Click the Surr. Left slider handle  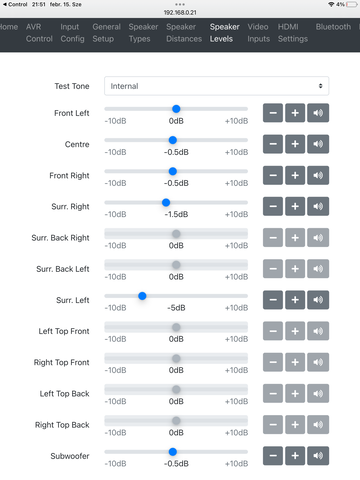(142, 296)
